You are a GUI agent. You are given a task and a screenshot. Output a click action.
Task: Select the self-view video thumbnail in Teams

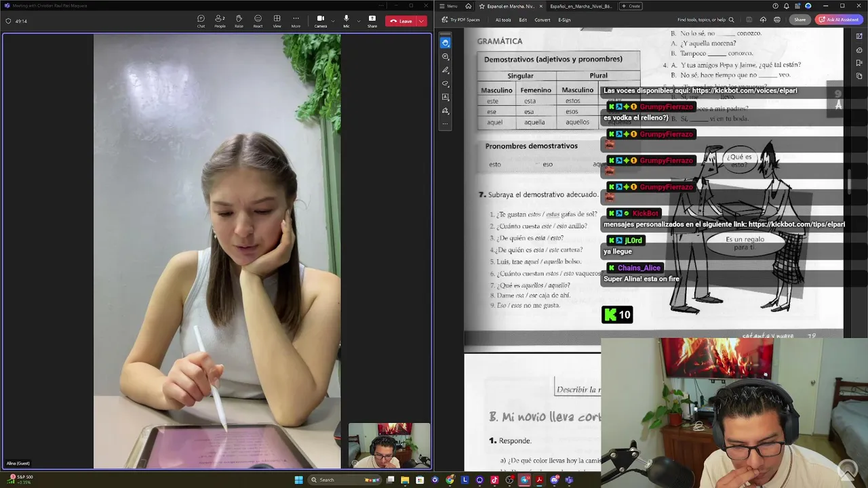click(x=389, y=445)
